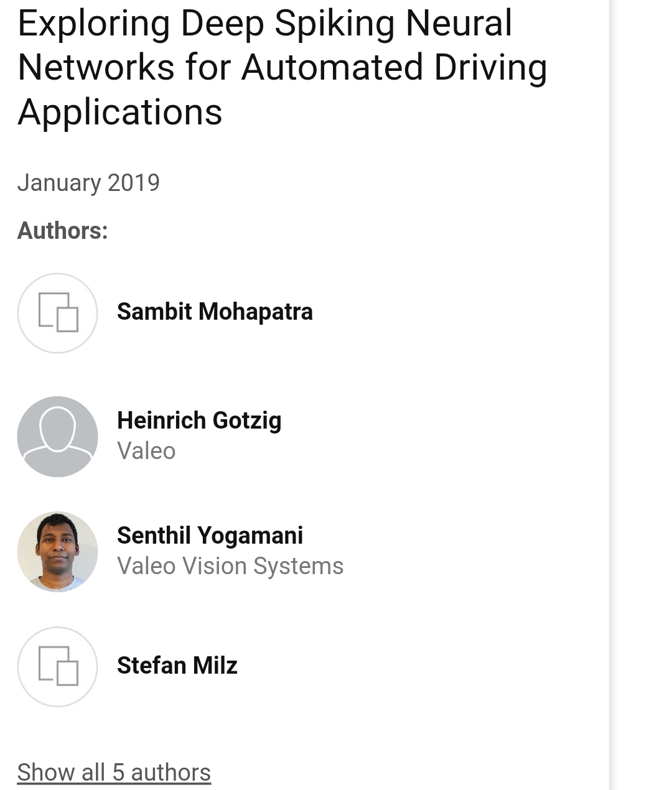Click Stefan Milz's placeholder avatar icon
The image size is (672, 790).
(57, 666)
